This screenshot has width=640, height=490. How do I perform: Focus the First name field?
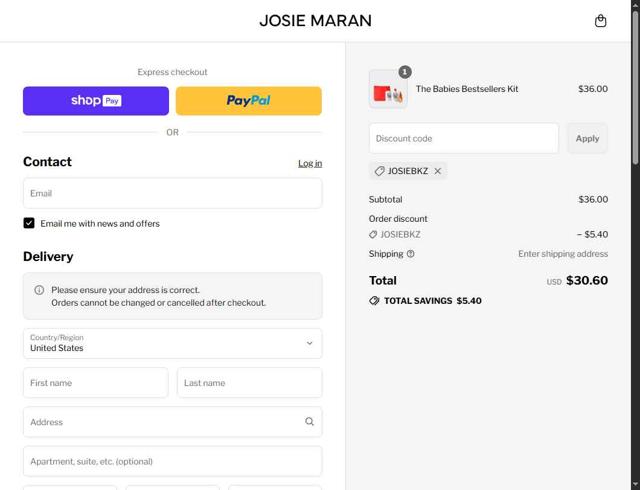pyautogui.click(x=96, y=383)
